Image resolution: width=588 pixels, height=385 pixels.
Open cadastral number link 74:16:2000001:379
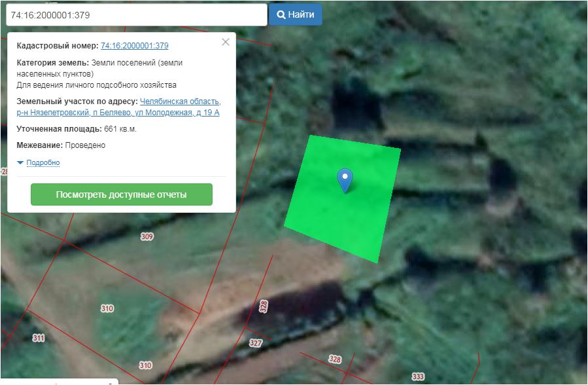[x=135, y=46]
